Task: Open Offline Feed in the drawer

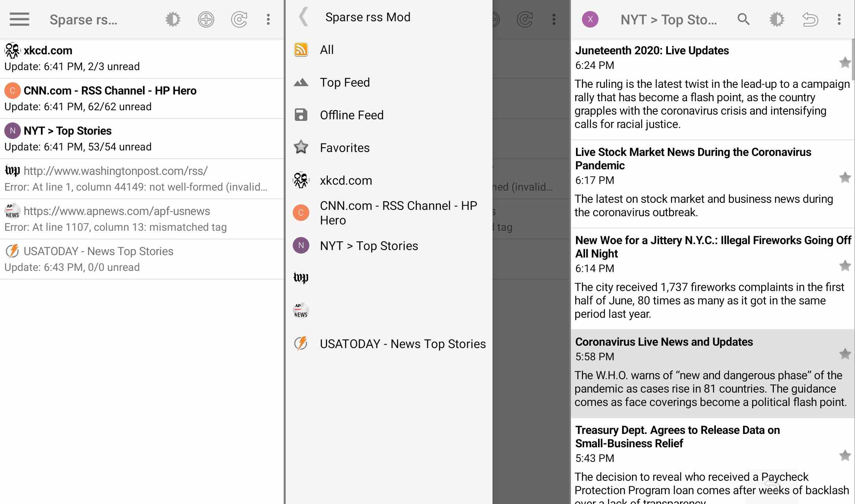Action: coord(389,115)
